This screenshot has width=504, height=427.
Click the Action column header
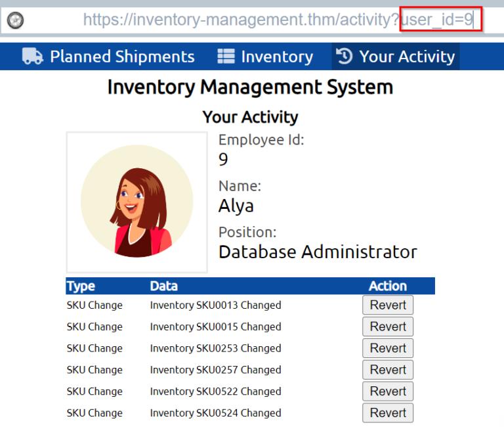pyautogui.click(x=388, y=286)
